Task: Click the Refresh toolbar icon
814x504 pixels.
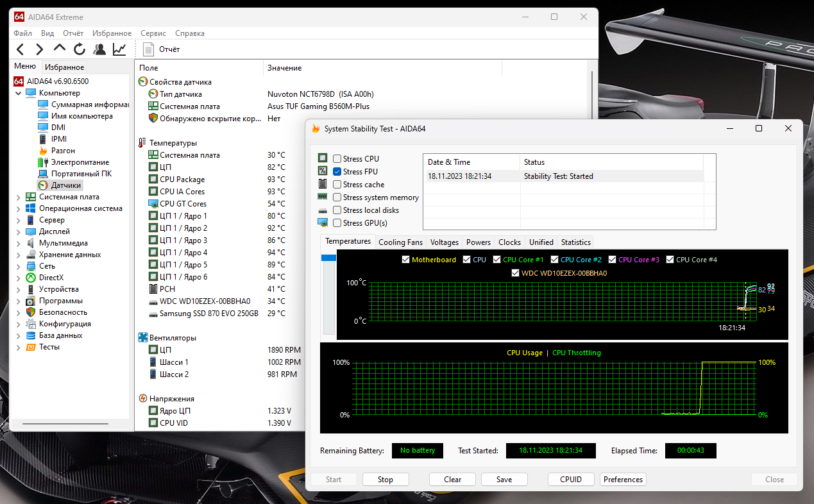Action: tap(80, 49)
